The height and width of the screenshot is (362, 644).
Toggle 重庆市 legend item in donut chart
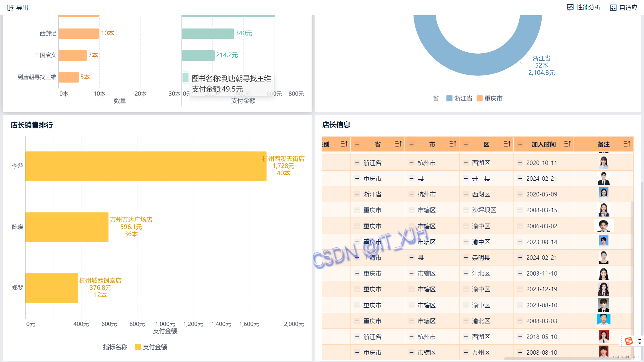tap(489, 98)
